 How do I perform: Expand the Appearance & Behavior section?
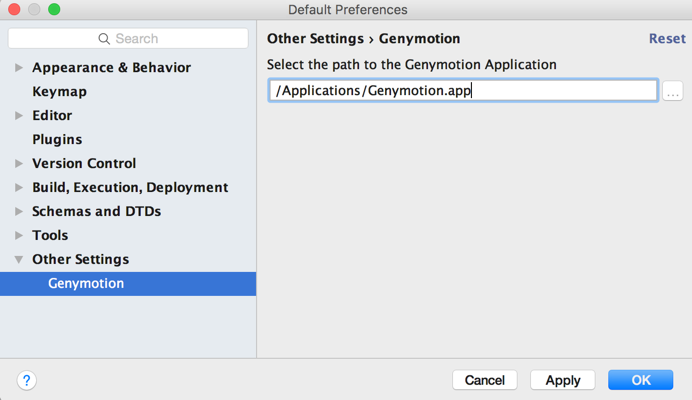19,68
